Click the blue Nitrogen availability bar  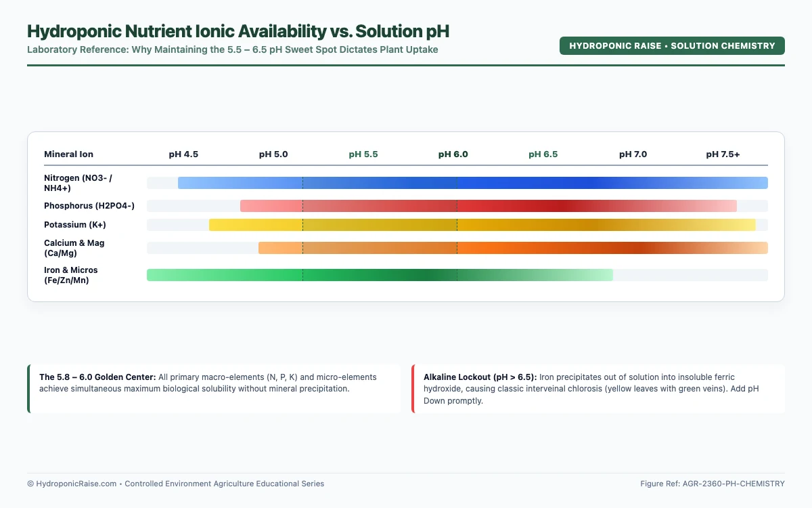(x=473, y=183)
